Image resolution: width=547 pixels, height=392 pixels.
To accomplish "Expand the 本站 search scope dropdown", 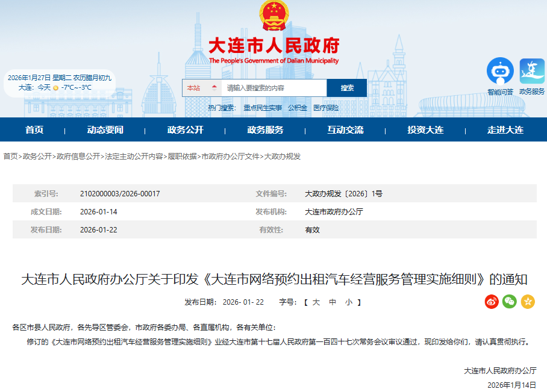I will tap(195, 87).
